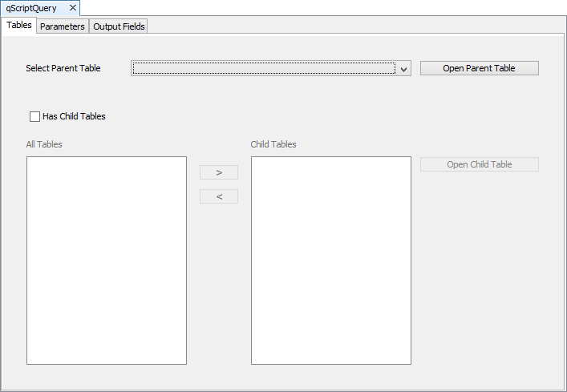Click the Open Parent Table button
The width and height of the screenshot is (567, 392).
click(479, 68)
